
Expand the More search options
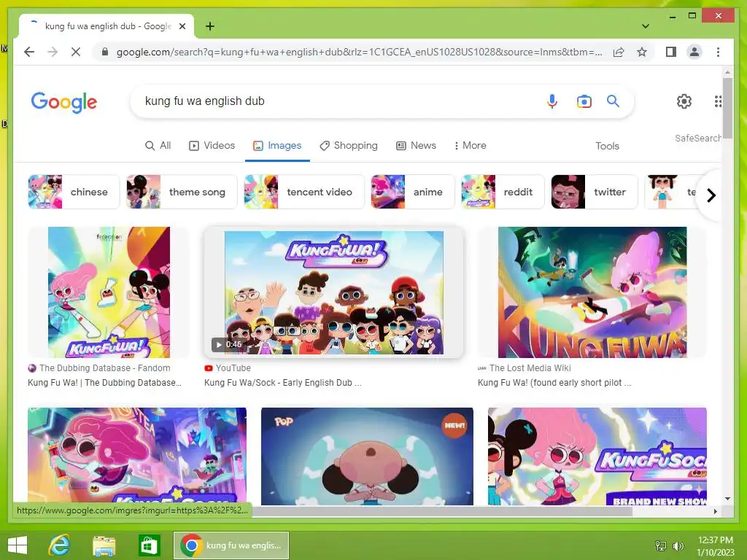[x=471, y=146]
